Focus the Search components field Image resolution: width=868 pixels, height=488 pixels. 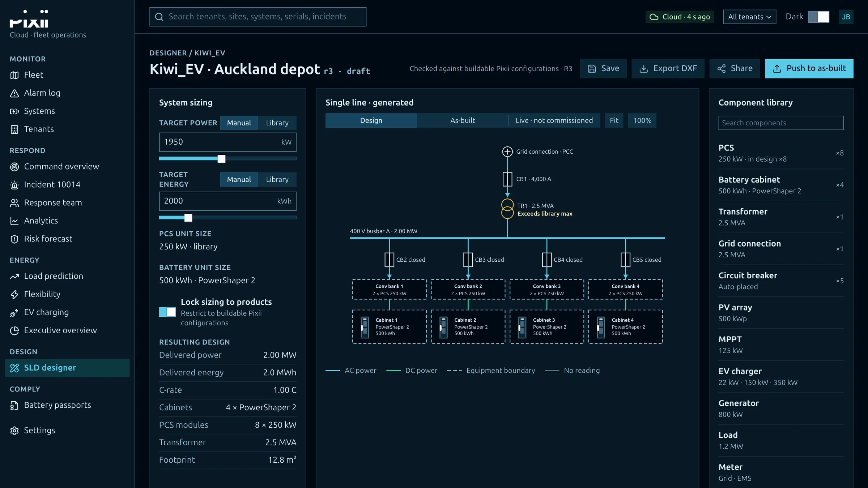[781, 123]
